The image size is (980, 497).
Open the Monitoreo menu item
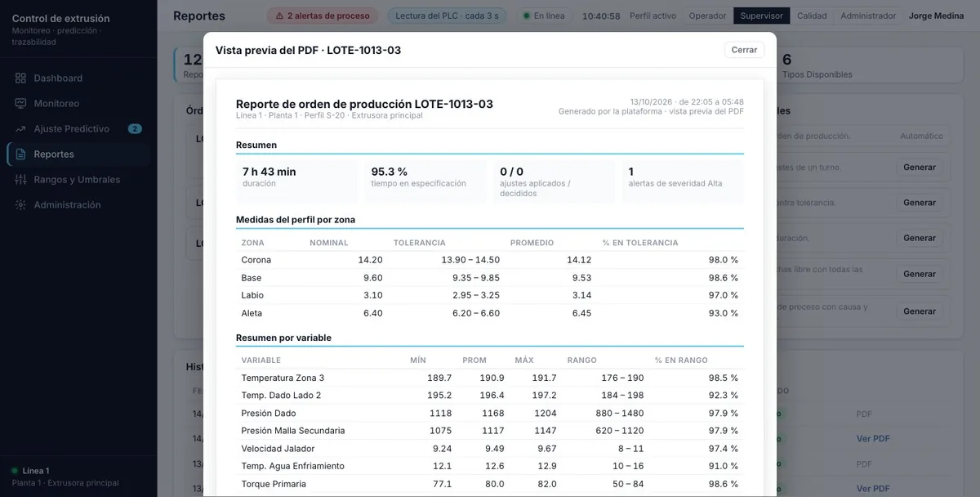pyautogui.click(x=78, y=104)
